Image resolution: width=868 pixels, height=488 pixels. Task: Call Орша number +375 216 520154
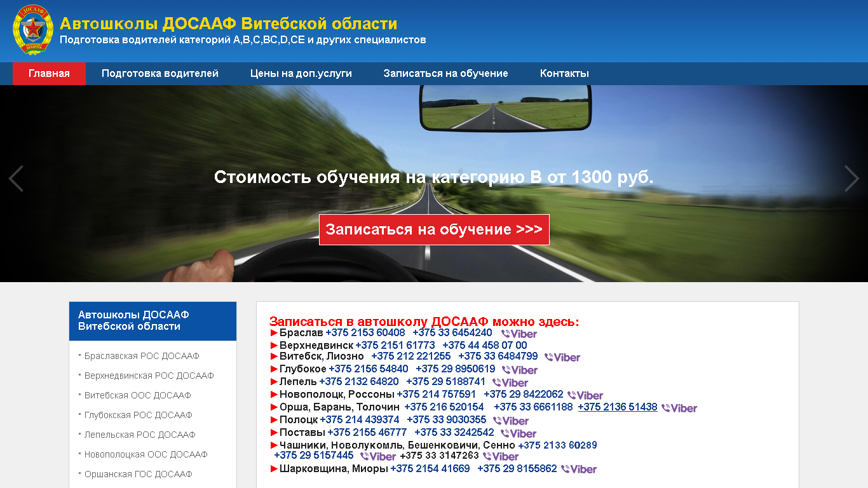point(444,407)
